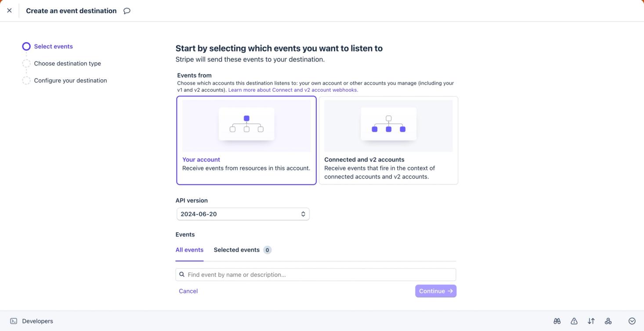The image size is (644, 331).
Task: Open the API version dropdown
Action: tap(243, 214)
